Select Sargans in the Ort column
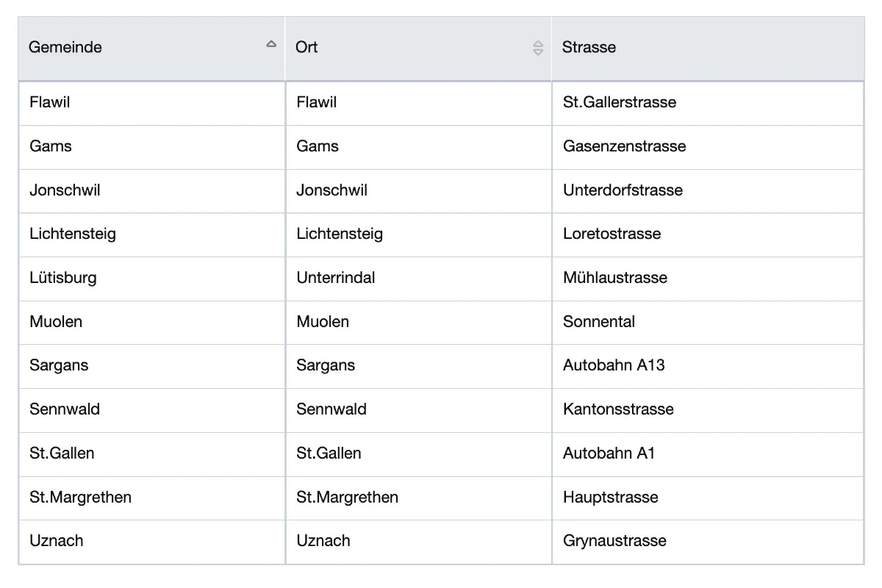The image size is (882, 588). click(418, 366)
